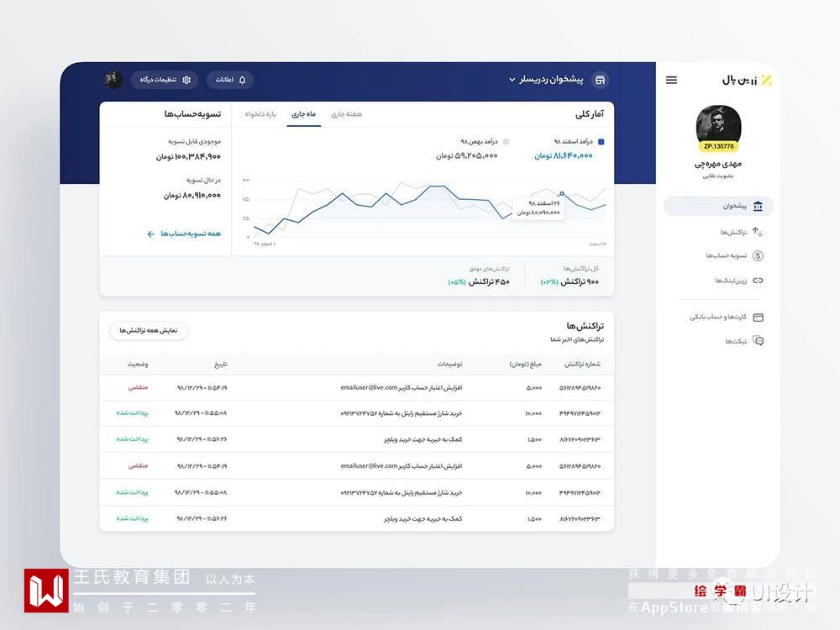Viewport: 840px width, 630px height.
Task: Click the chart tooltip showing ۲۶ اسفند ۹۸
Action: [x=538, y=208]
